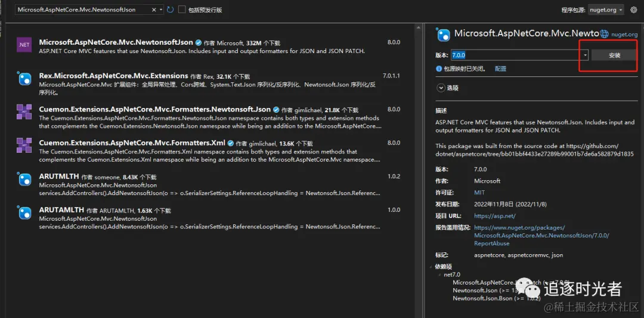Screen dimensions: 644x318
Task: Open the nuget.org link in detail panel
Action: 624,35
